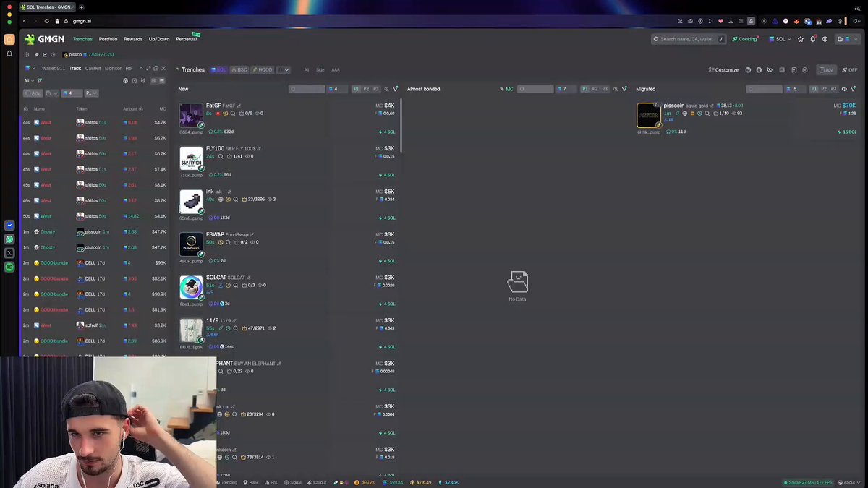Open the filter icon in Migrated column
868x488 pixels.
point(854,89)
